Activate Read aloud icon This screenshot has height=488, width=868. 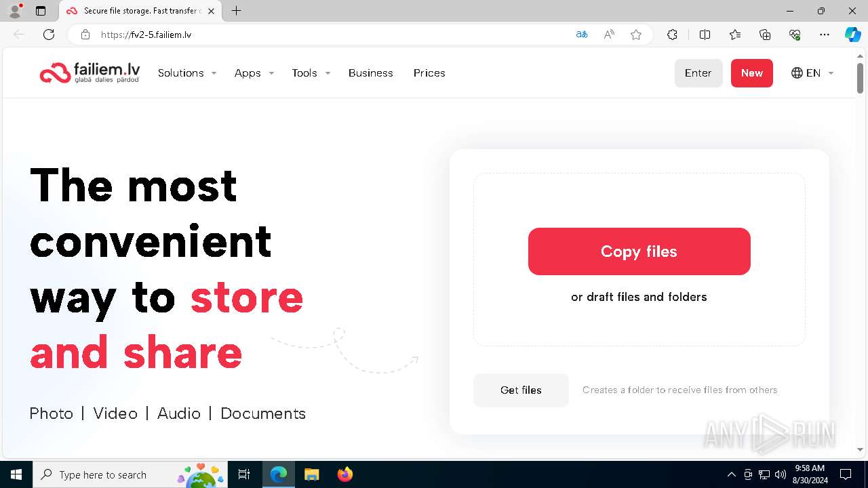609,35
